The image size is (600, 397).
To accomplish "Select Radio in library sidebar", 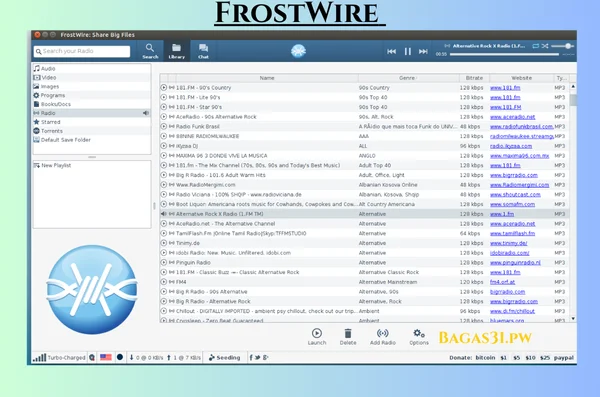I will coord(92,113).
